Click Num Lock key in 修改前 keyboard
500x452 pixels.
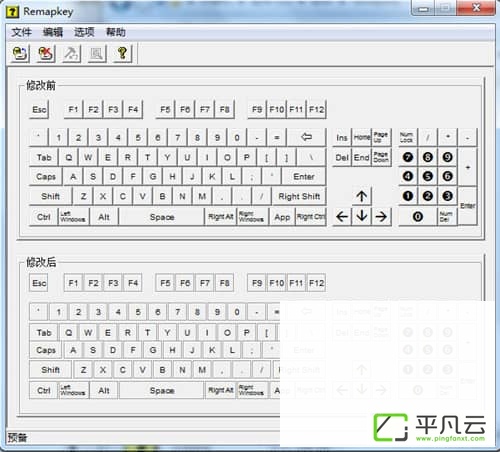(x=408, y=137)
